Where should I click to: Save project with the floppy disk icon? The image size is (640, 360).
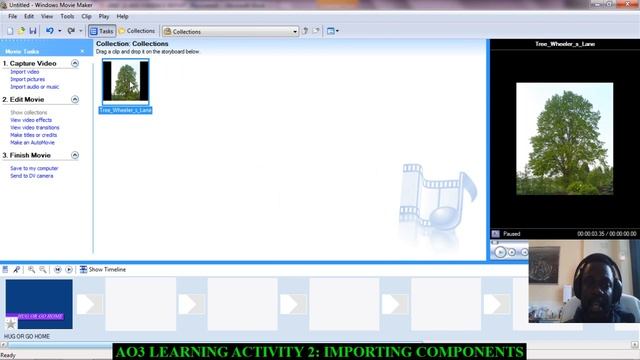33,31
